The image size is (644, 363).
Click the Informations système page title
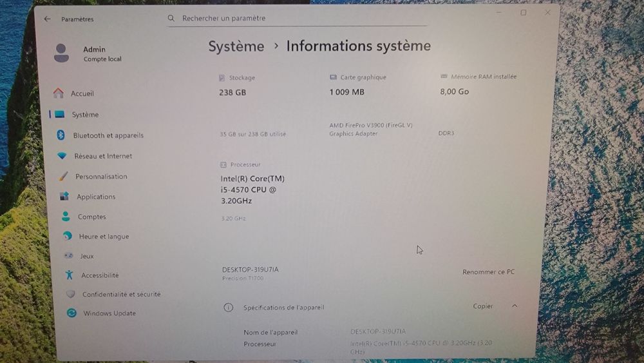click(x=359, y=46)
